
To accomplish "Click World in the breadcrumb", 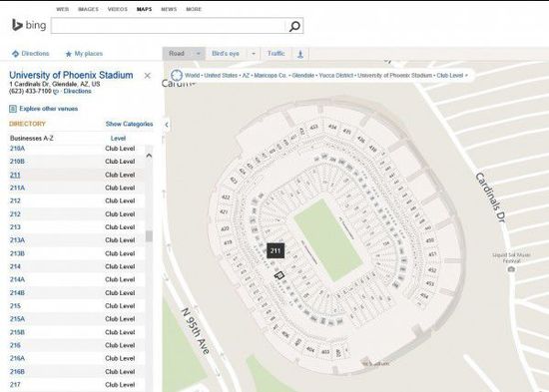I will pyautogui.click(x=193, y=75).
